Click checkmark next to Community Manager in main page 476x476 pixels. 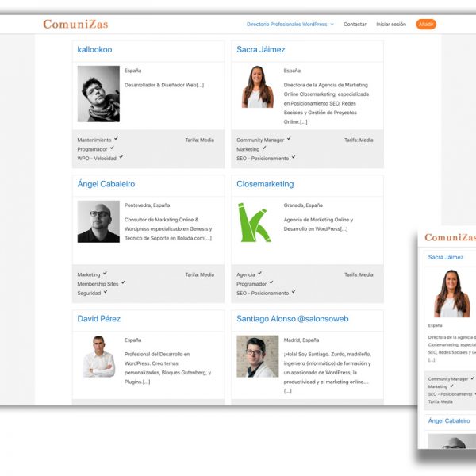click(289, 139)
